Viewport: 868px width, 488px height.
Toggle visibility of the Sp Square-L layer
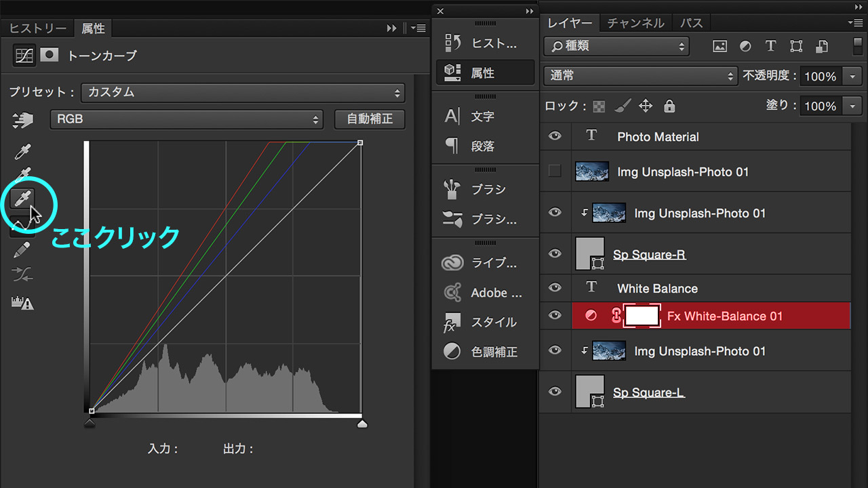[555, 392]
